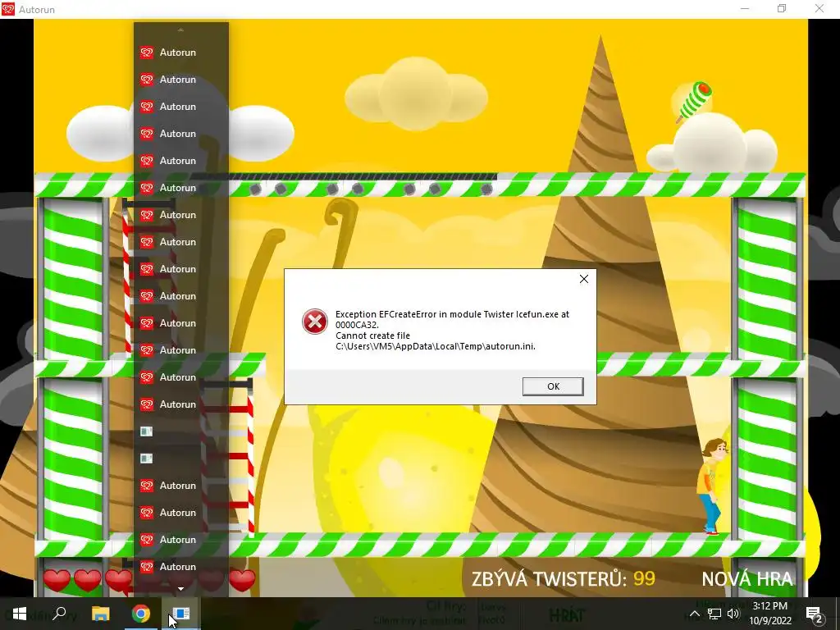Open the Windows Start menu
This screenshot has height=630, width=840.
coord(20,614)
